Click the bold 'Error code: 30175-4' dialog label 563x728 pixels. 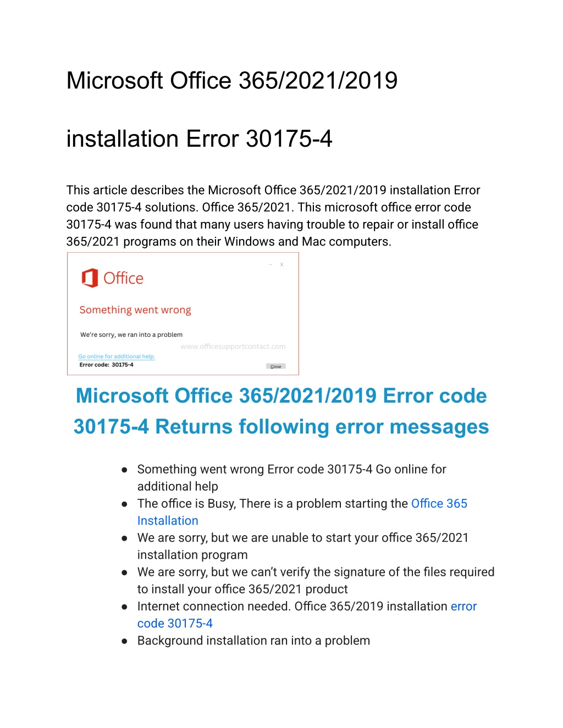coord(106,364)
